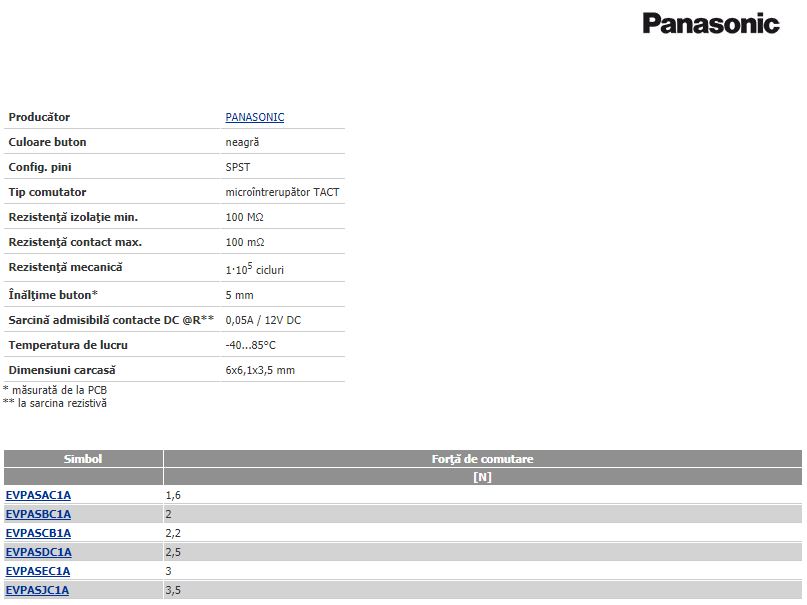Select the Dimensiuni carcasă label
The height and width of the screenshot is (605, 807).
pos(62,370)
